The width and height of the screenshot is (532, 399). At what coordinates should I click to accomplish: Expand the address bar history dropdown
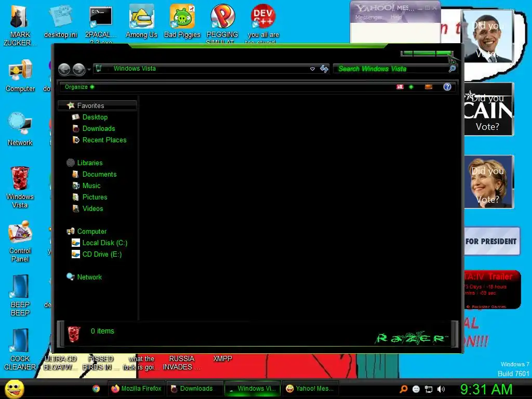312,69
